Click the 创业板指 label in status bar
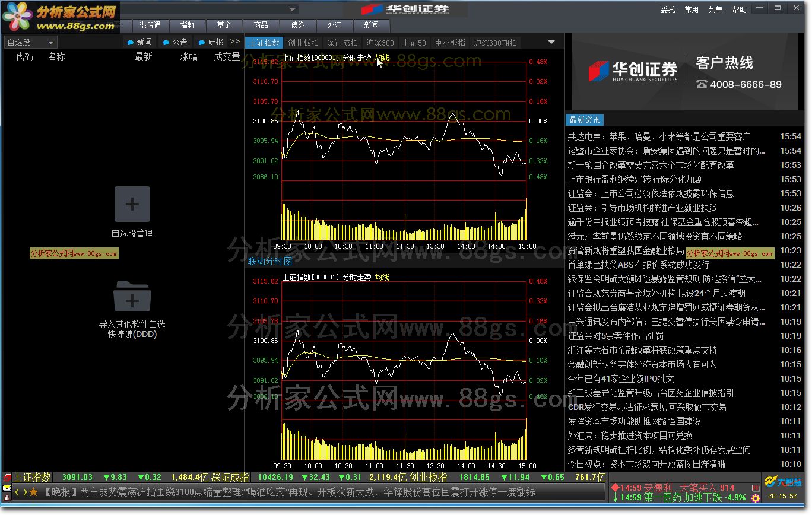 point(429,477)
